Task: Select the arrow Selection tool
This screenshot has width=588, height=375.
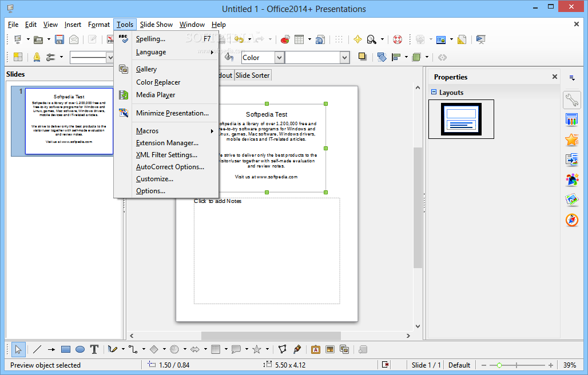Action: tap(18, 349)
